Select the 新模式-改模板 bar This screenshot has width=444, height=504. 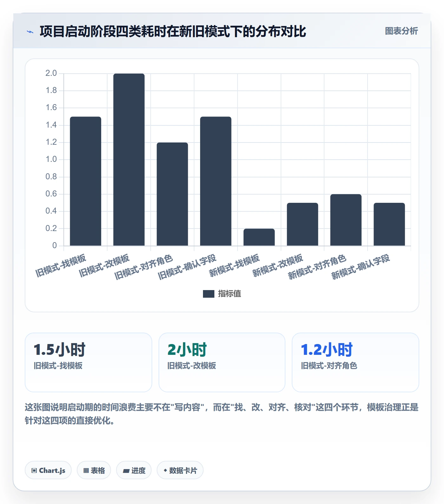click(303, 224)
